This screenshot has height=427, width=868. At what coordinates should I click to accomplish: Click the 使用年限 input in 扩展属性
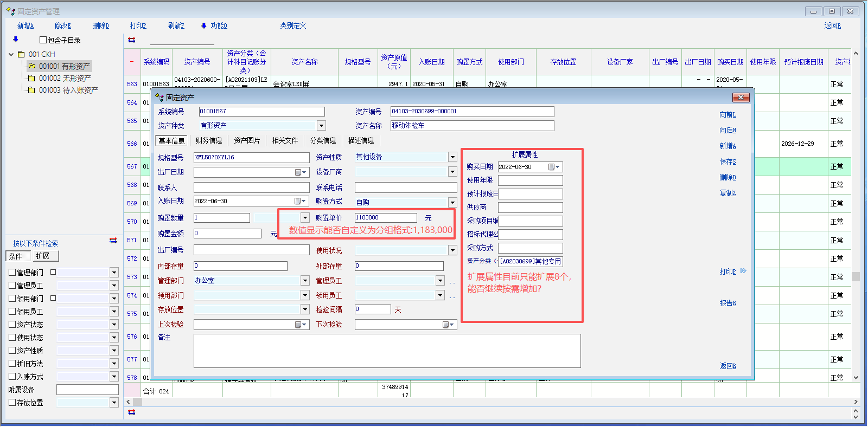tap(531, 180)
